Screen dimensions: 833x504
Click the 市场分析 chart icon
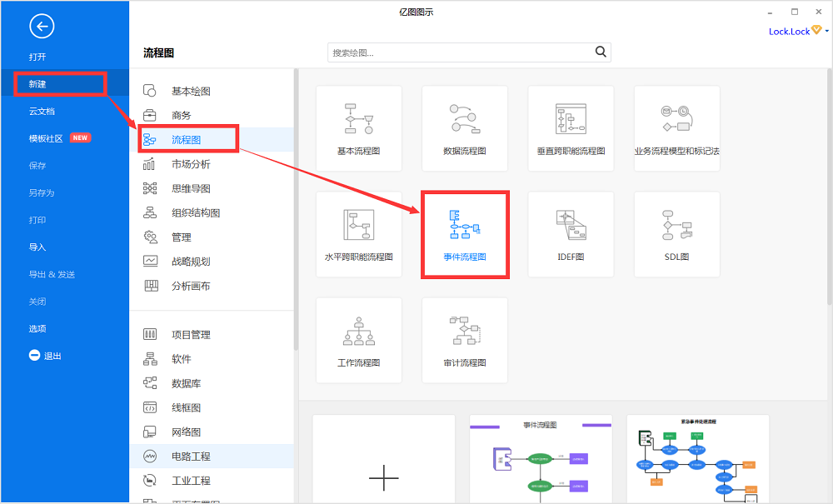149,164
